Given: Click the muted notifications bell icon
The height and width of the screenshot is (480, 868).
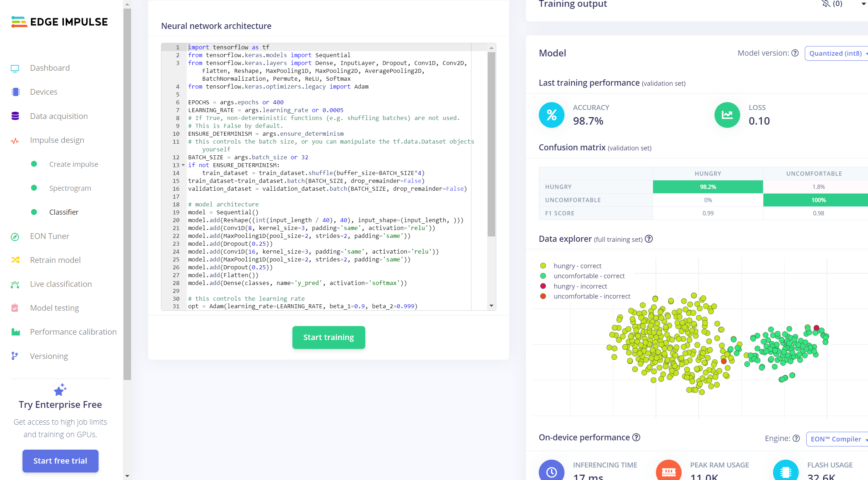Looking at the screenshot, I should coord(826,4).
